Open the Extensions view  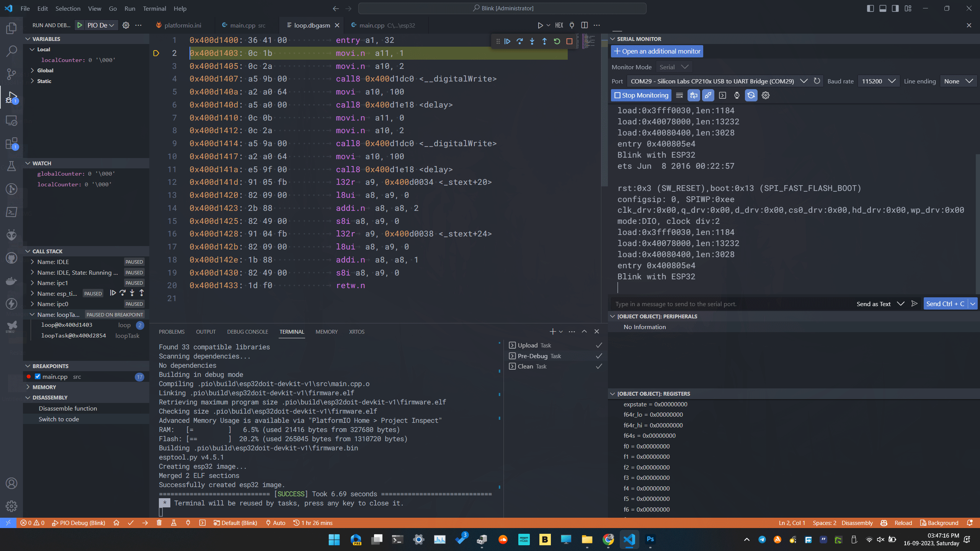[x=11, y=143]
